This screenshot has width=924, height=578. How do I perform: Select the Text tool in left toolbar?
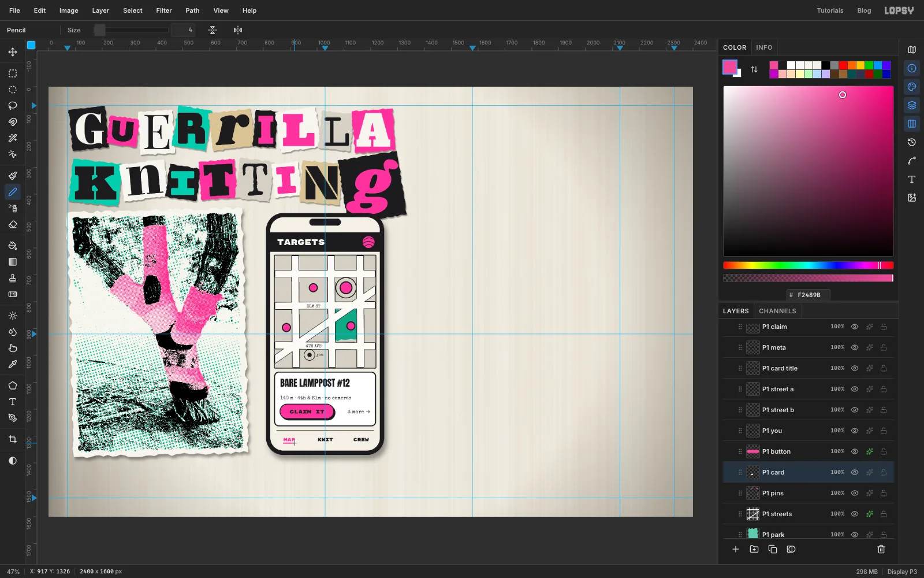click(x=13, y=402)
